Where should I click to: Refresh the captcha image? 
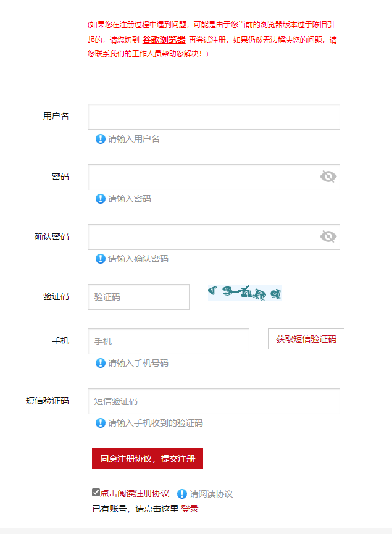(x=244, y=293)
